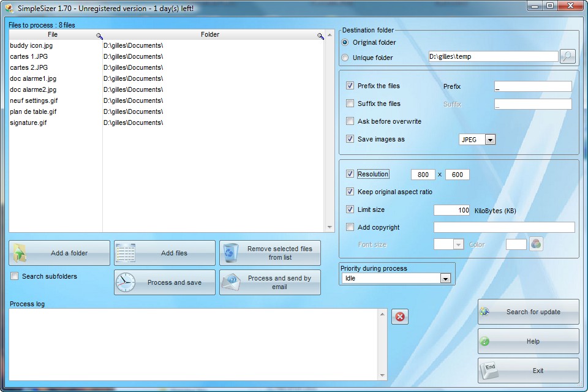Viewport: 588px width, 392px height.
Task: Select cartes 1.JPG in file list
Action: (x=29, y=56)
